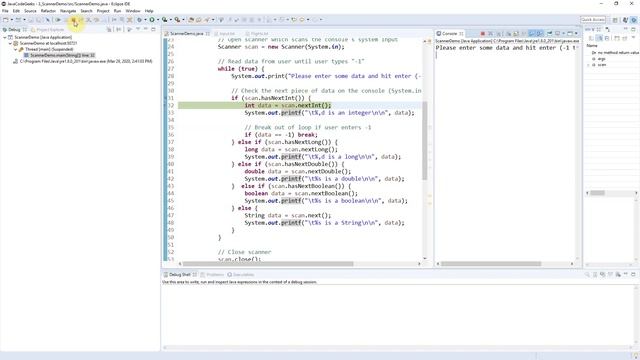Click the New toolbar icon

tap(6, 20)
